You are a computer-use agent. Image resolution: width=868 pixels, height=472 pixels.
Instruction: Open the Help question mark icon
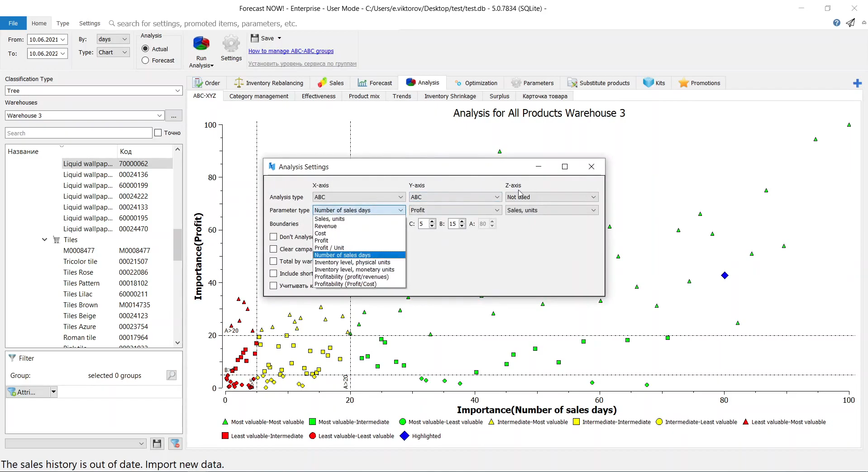point(837,23)
